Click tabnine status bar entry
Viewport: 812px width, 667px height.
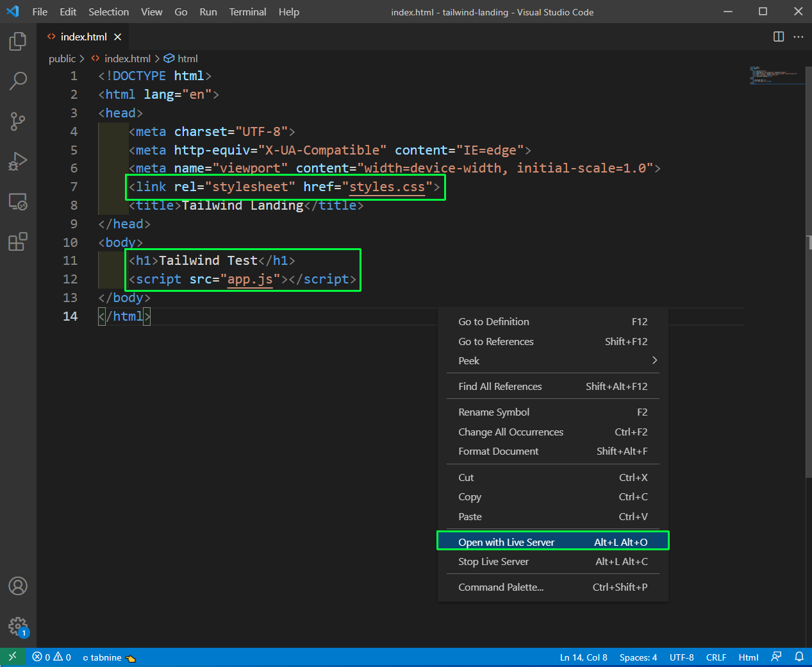(x=109, y=657)
